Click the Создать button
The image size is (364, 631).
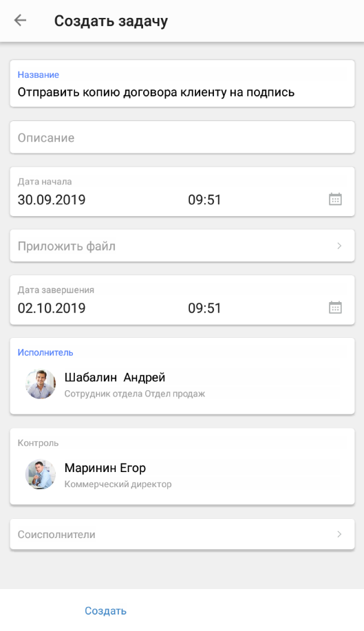[105, 610]
